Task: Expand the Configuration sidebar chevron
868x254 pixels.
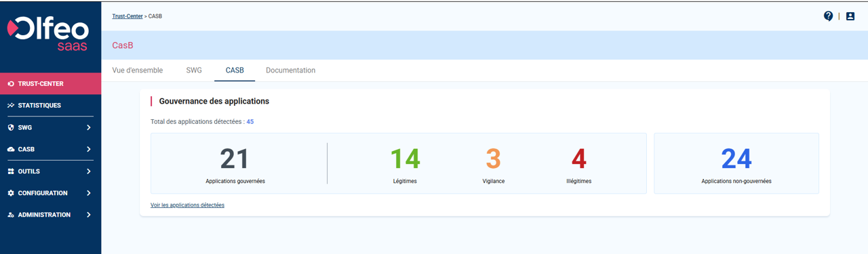Action: pyautogui.click(x=89, y=193)
